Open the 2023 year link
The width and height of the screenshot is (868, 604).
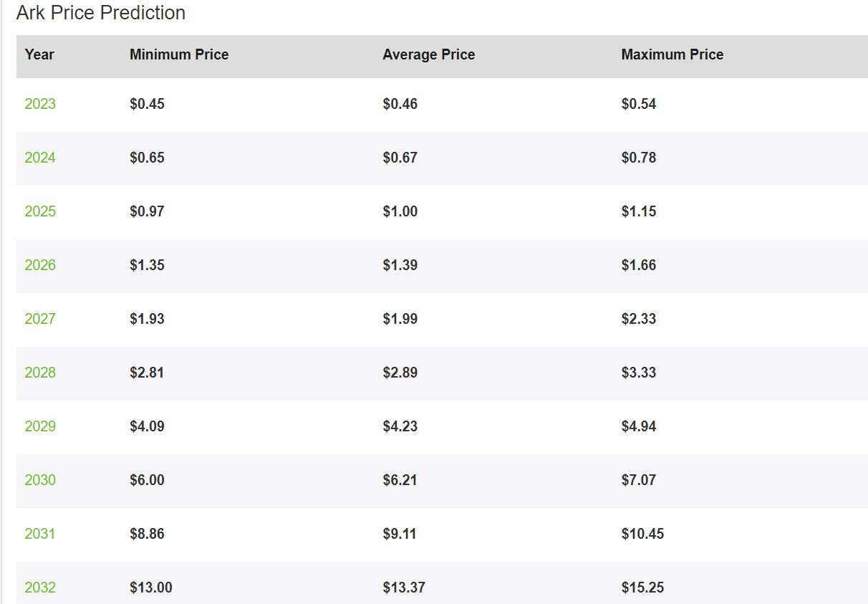[x=40, y=104]
